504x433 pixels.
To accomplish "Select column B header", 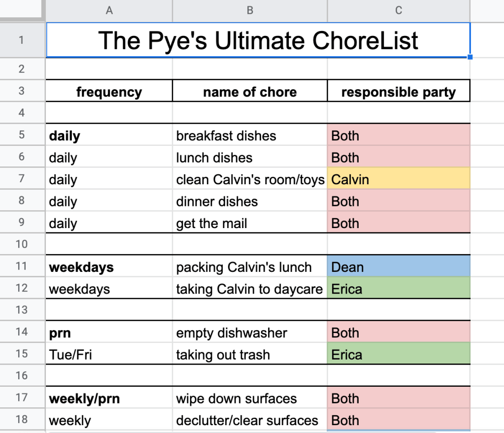I will [x=250, y=10].
